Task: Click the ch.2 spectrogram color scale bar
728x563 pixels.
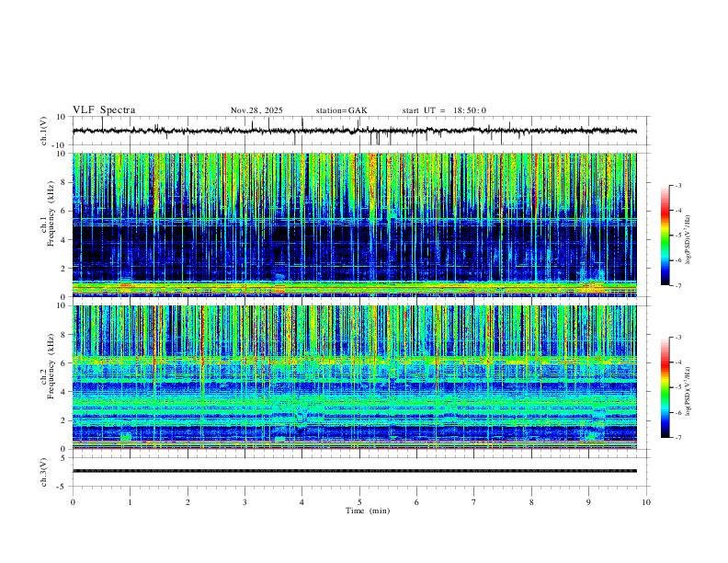Action: pyautogui.click(x=665, y=387)
